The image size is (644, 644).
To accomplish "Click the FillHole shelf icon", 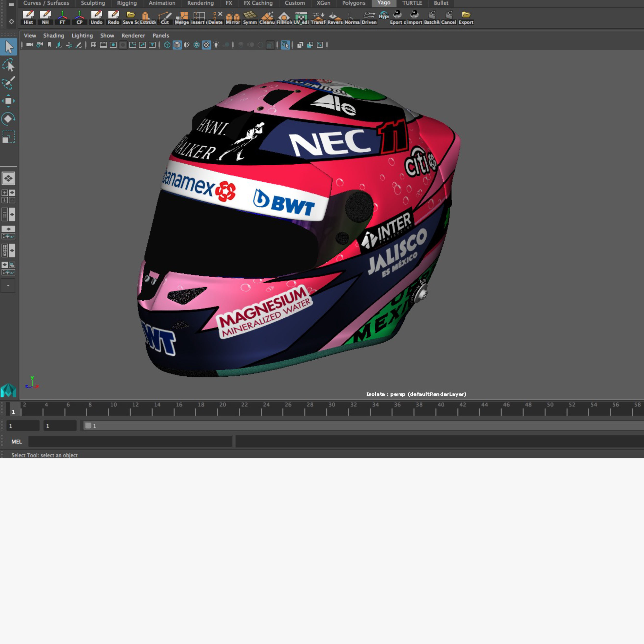I will [284, 18].
